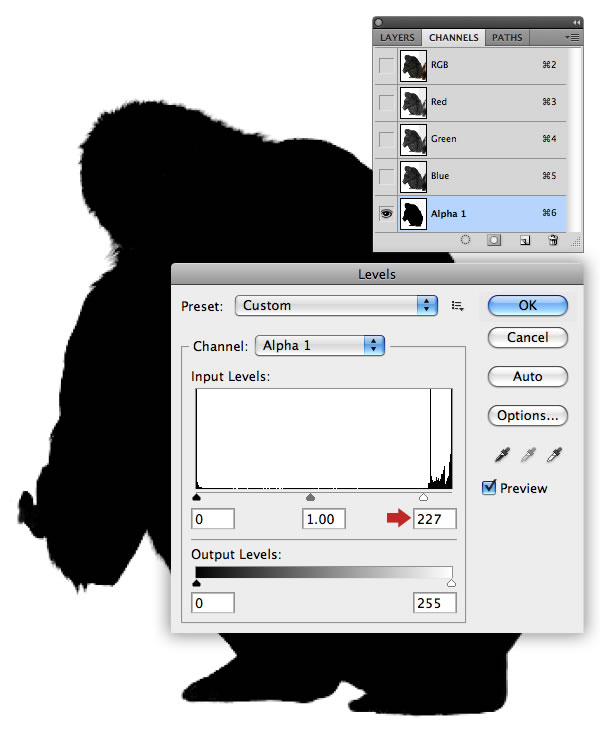The image size is (600, 750).
Task: Hide the Alpha 1 channel visibility
Action: [x=386, y=213]
